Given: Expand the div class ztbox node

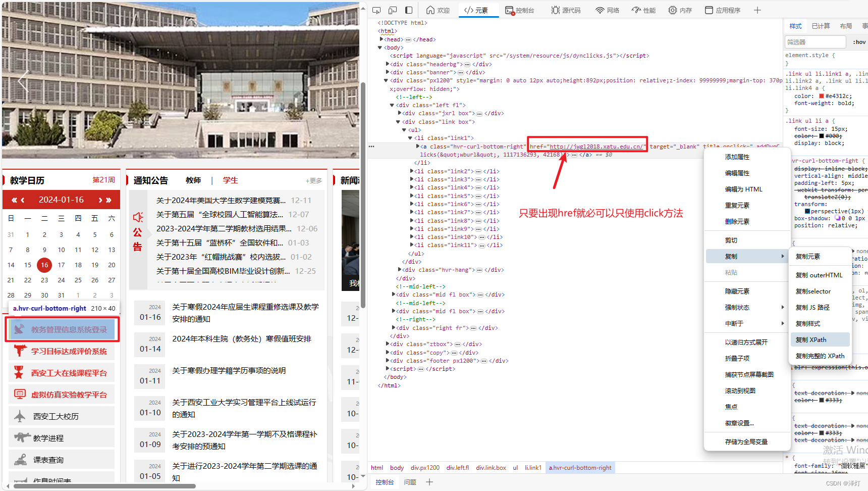Looking at the screenshot, I should 388,343.
